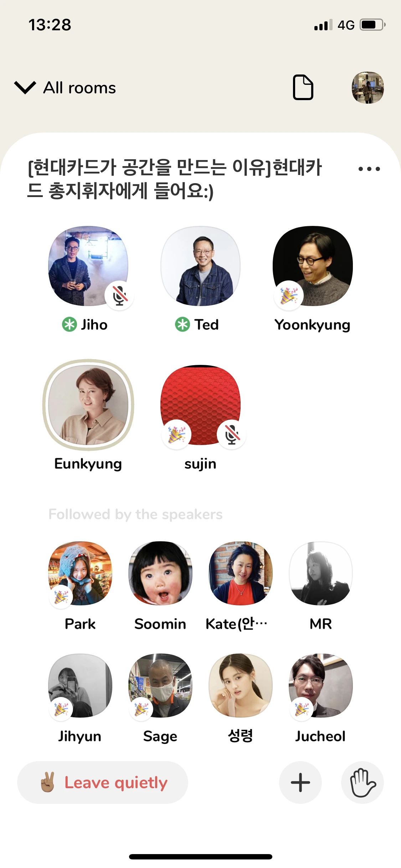The width and height of the screenshot is (401, 868).
Task: View Eunkyung's speaker profile
Action: (x=88, y=405)
